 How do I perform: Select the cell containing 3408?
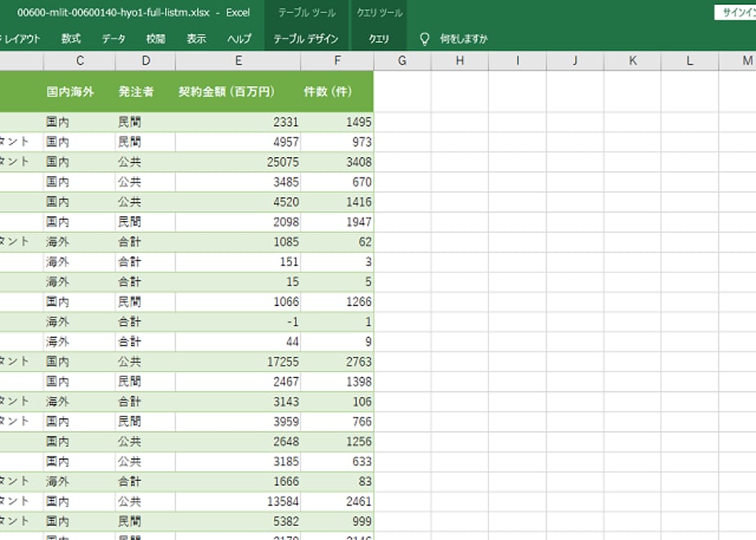click(337, 162)
